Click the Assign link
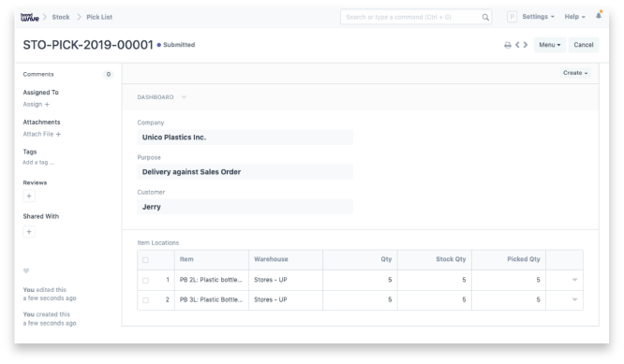 coord(32,104)
